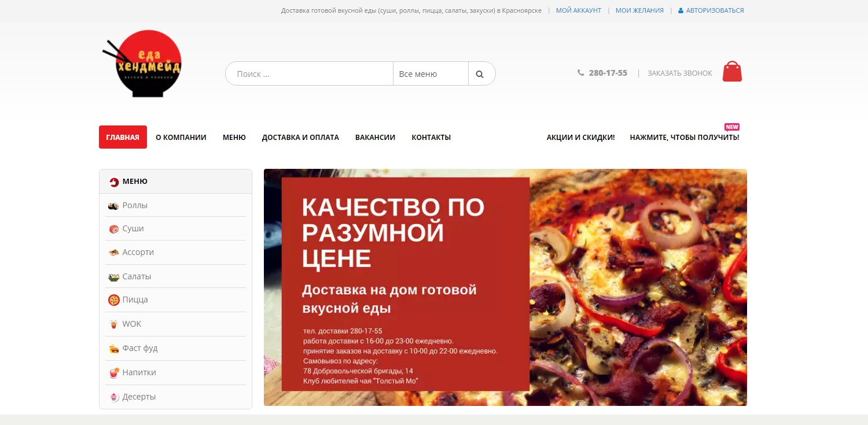This screenshot has height=425, width=868.
Task: Open the Акции и скидки menu item
Action: click(x=580, y=137)
